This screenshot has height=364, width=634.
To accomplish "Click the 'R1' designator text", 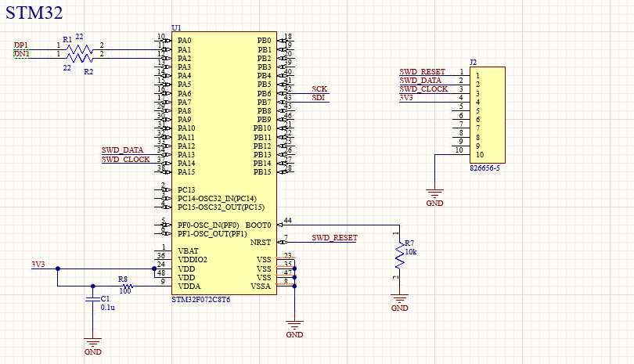I will click(67, 40).
